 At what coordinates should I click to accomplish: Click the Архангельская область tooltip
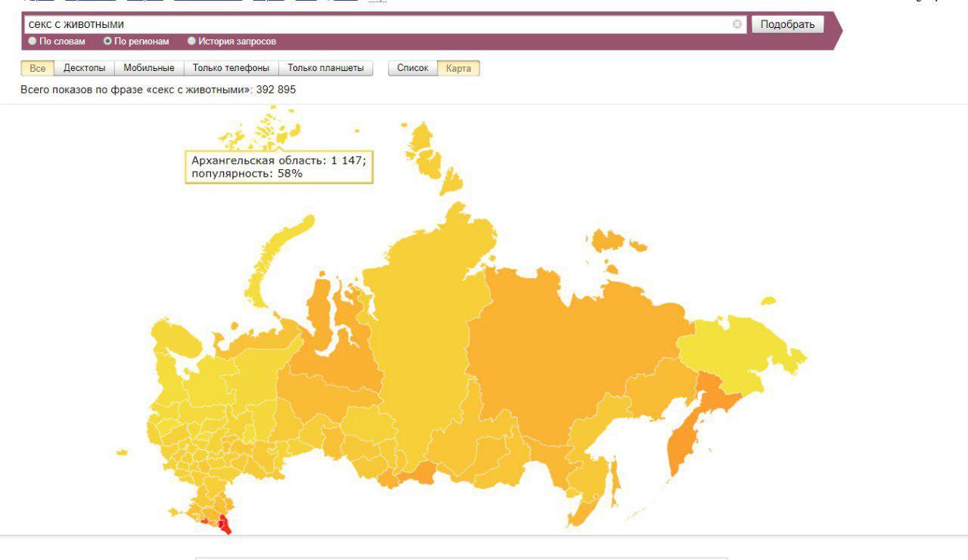tap(279, 167)
